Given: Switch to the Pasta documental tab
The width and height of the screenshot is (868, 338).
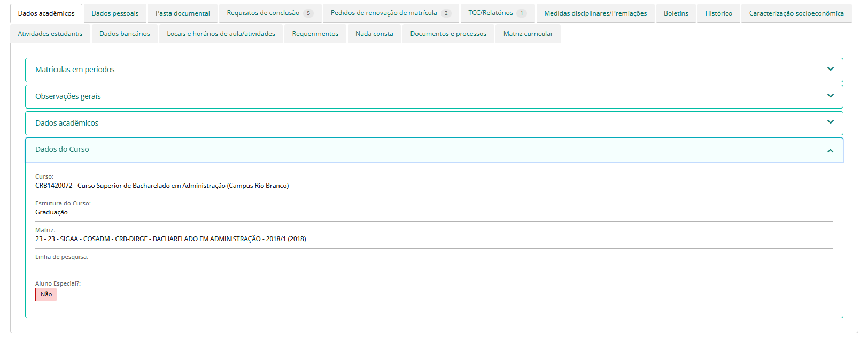Looking at the screenshot, I should tap(183, 13).
